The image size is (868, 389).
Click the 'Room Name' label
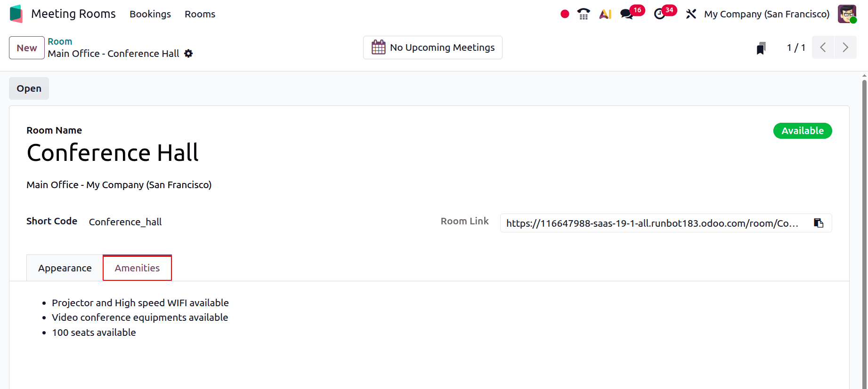tap(54, 130)
